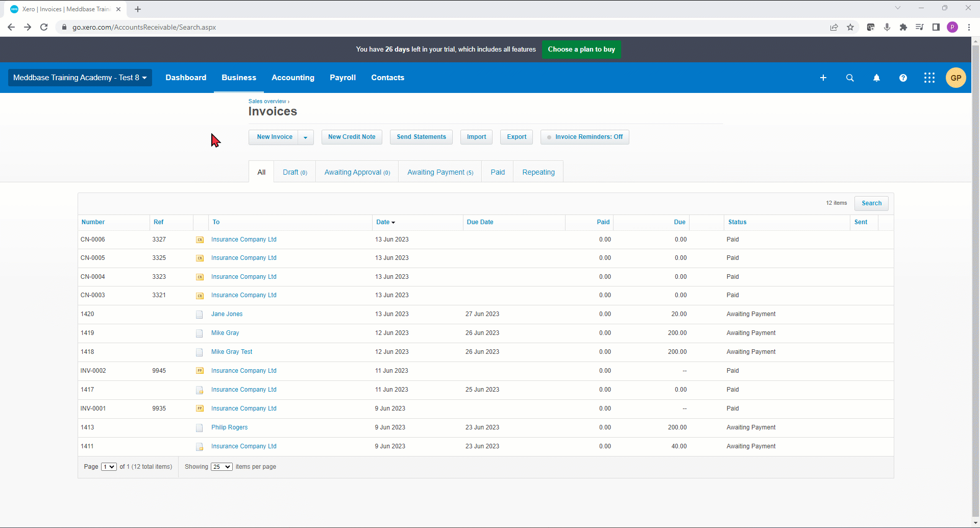Bookmark this page with the star icon

(850, 27)
